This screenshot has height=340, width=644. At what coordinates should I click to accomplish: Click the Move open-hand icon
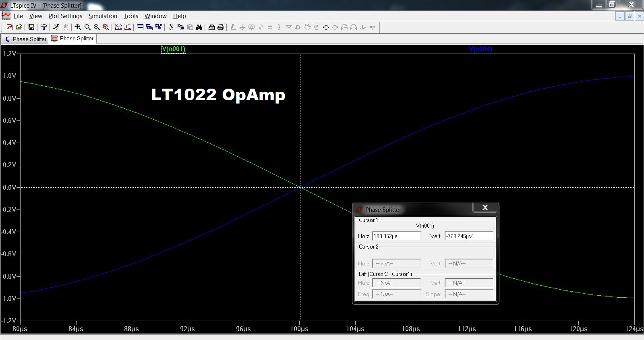307,27
